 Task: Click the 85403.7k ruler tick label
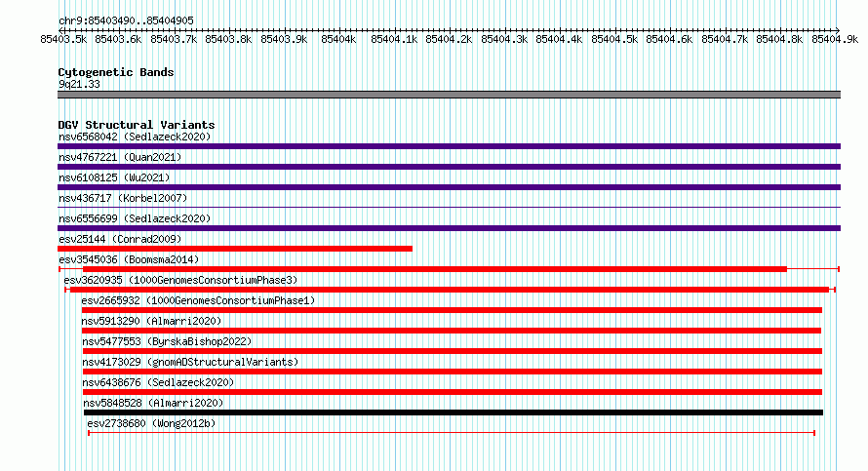pyautogui.click(x=174, y=39)
